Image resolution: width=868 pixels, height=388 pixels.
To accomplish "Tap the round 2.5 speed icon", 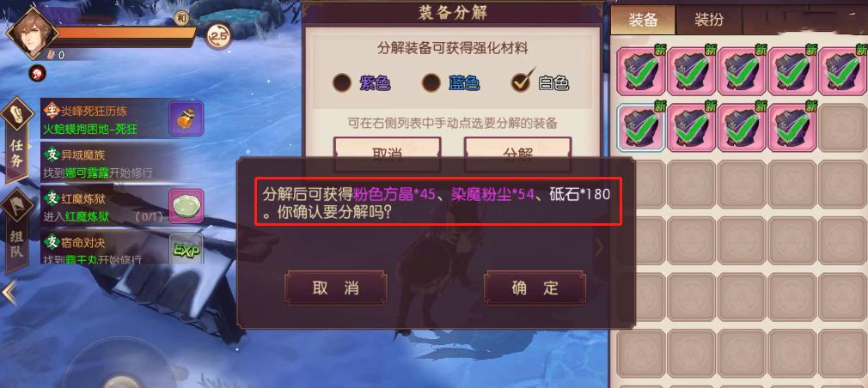I will (x=218, y=36).
